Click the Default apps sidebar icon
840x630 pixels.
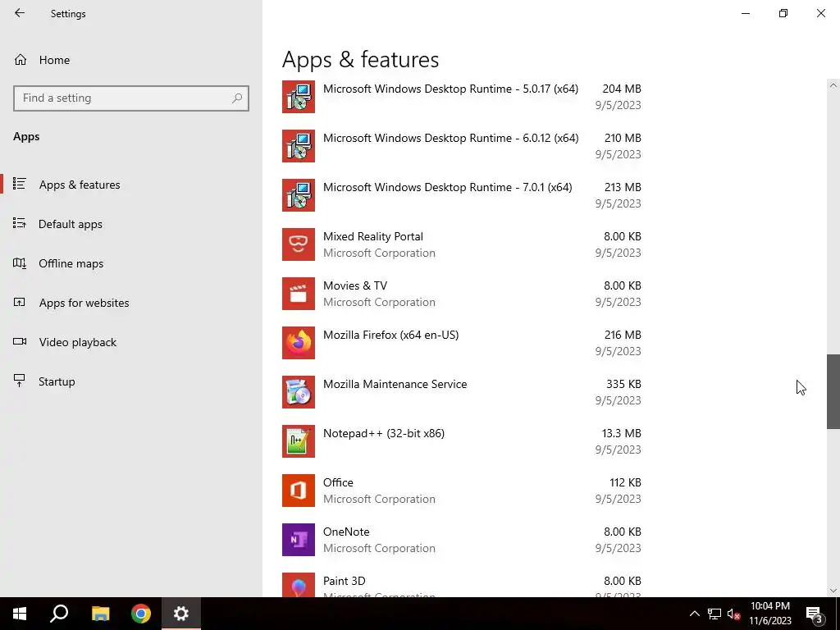20,223
